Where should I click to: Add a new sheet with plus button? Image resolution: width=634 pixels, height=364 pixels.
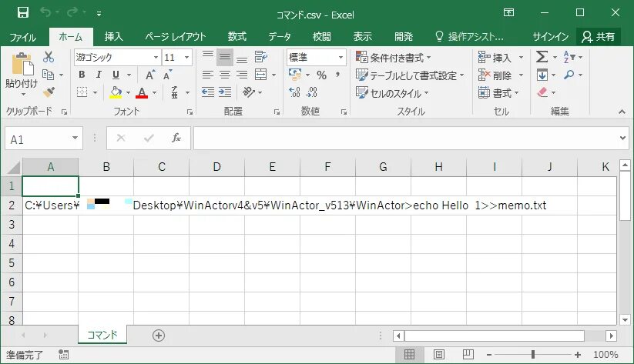(x=159, y=336)
